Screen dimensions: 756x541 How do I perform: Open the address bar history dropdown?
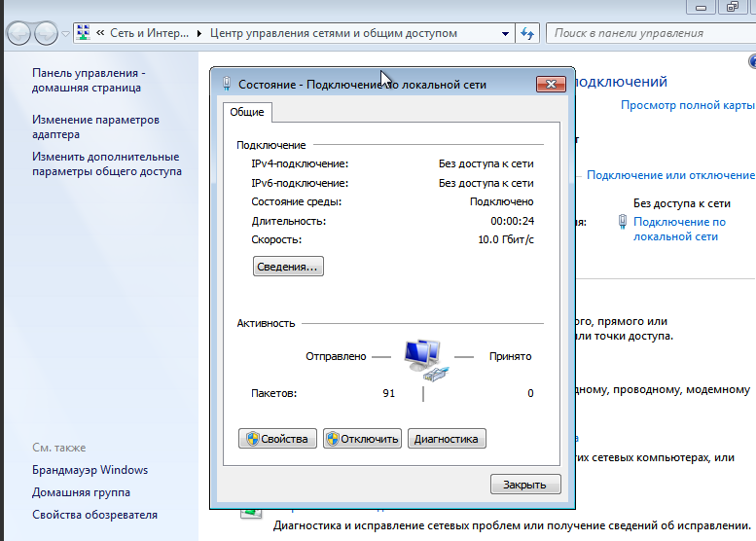click(x=505, y=33)
